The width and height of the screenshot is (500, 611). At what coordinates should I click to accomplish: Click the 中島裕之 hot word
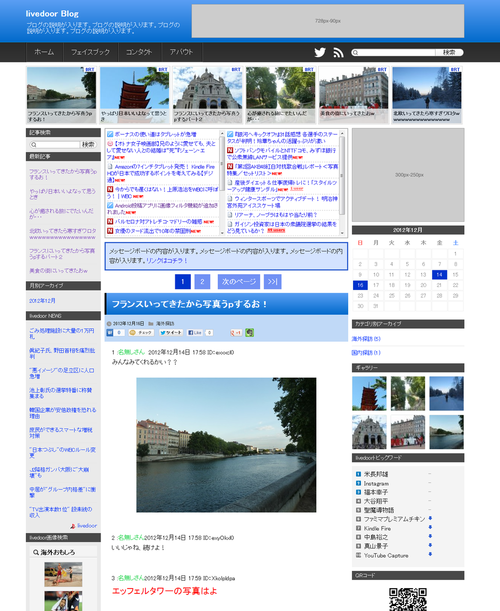click(376, 537)
